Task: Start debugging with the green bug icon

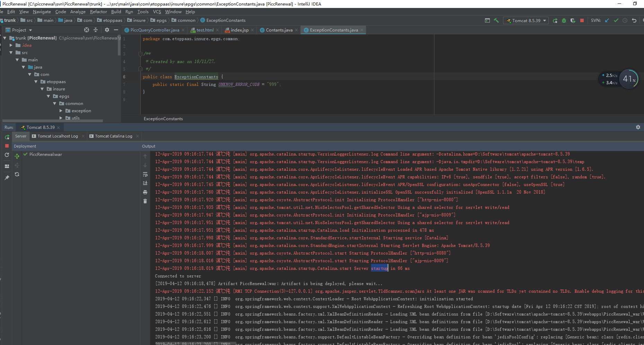Action: [564, 20]
